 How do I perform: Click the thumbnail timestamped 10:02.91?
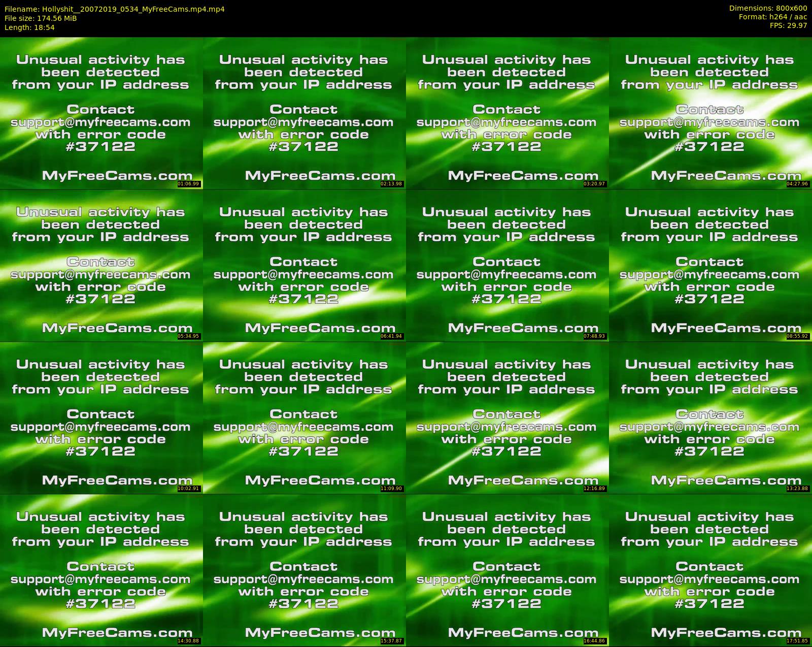coord(101,417)
